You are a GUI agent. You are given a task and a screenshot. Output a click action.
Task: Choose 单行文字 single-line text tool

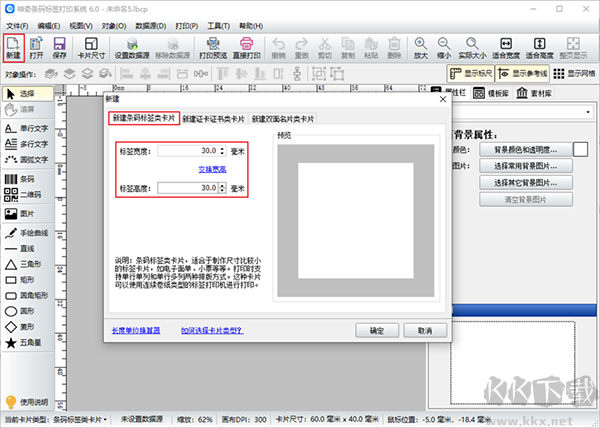pyautogui.click(x=27, y=129)
